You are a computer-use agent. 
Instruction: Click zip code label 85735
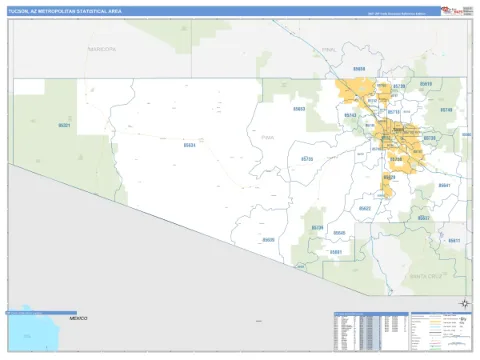coord(307,159)
